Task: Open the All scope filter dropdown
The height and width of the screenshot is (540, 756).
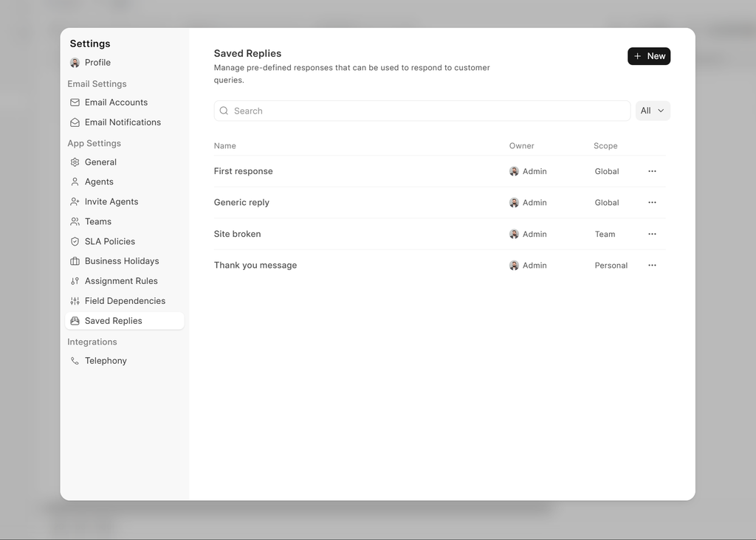Action: coord(653,111)
